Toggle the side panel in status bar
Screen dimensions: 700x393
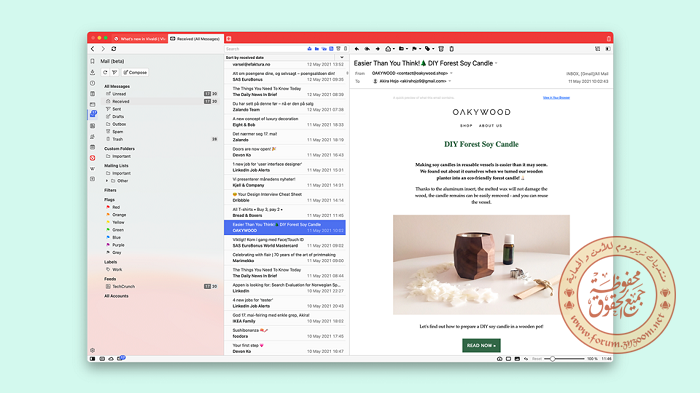click(x=92, y=359)
